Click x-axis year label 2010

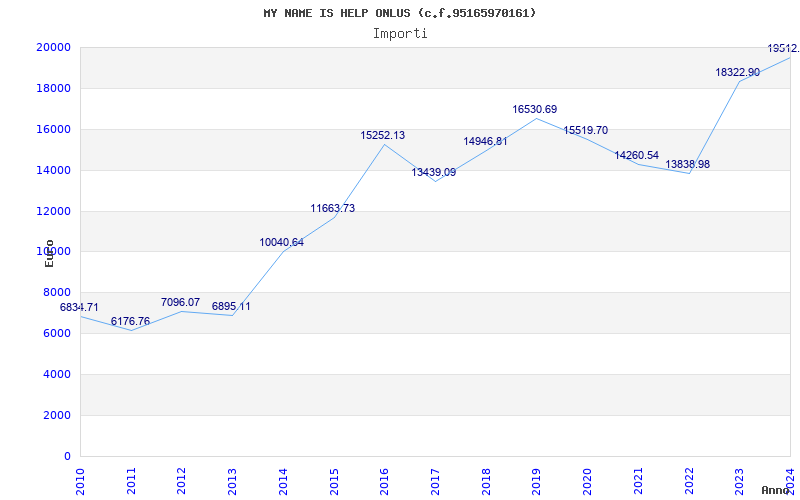click(x=80, y=482)
